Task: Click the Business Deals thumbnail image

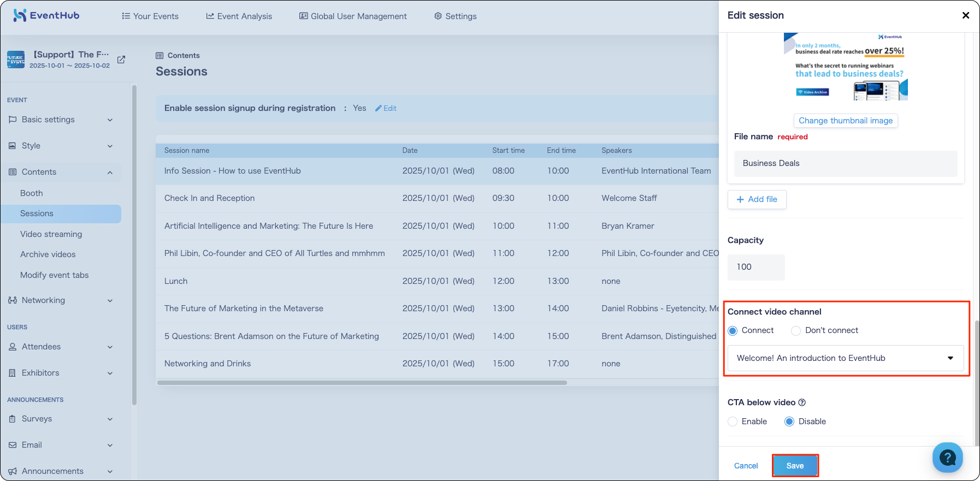Action: pos(846,67)
